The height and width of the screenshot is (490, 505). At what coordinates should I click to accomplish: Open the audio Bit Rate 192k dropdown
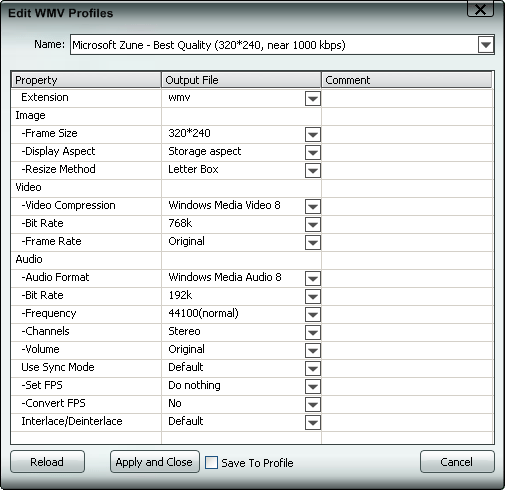tap(313, 297)
